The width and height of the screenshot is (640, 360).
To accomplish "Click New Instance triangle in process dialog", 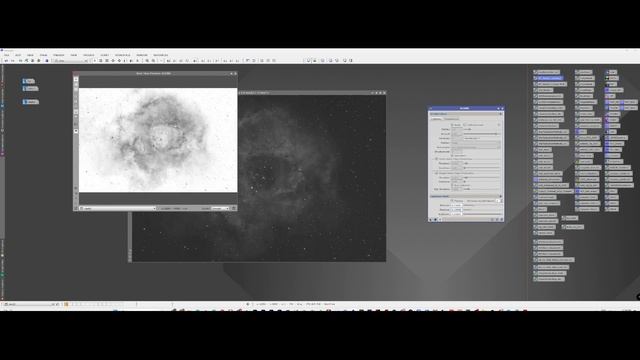I will coord(431,220).
